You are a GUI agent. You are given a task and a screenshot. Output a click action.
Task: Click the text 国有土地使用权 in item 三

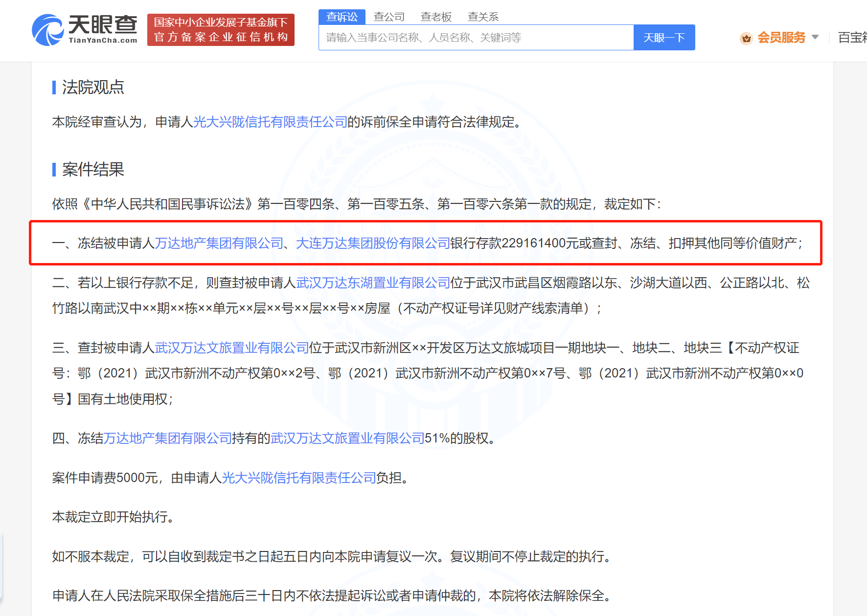click(122, 399)
